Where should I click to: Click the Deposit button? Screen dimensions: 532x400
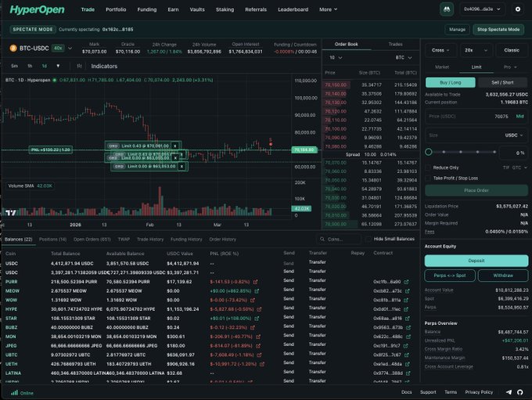pyautogui.click(x=476, y=261)
